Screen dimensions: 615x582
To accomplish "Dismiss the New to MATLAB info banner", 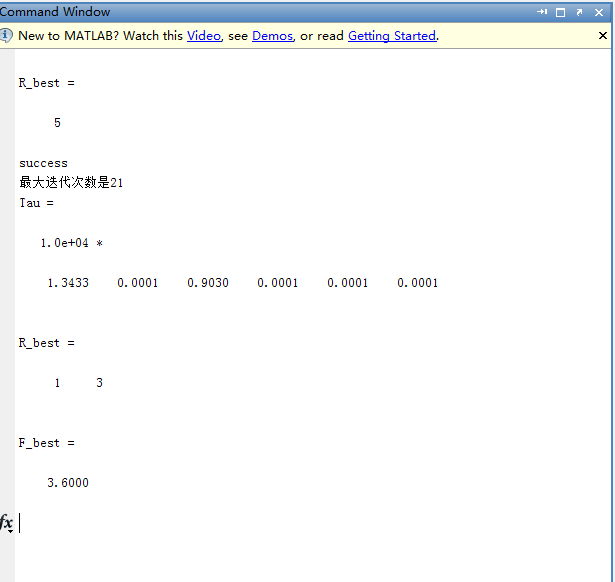I will point(603,36).
